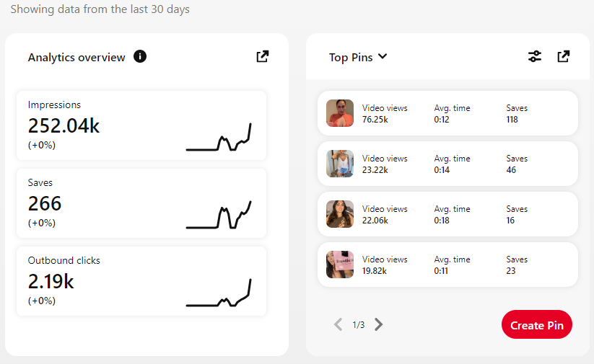
Task: Click the Analytics overview info icon
Action: [140, 57]
